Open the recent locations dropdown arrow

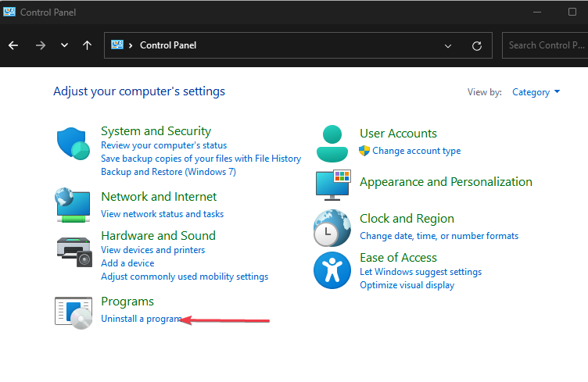(64, 45)
